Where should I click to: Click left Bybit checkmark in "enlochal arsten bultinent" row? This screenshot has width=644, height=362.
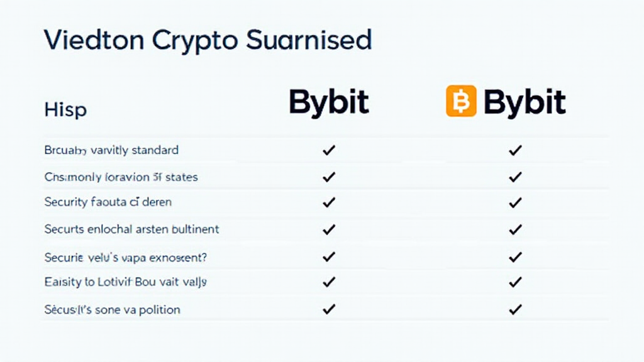coord(328,229)
